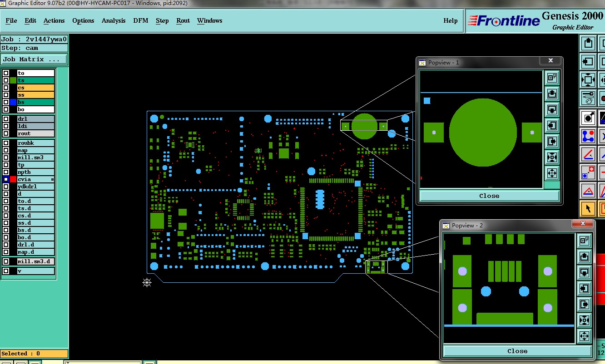Click the origin datum marker below the board

(x=147, y=283)
